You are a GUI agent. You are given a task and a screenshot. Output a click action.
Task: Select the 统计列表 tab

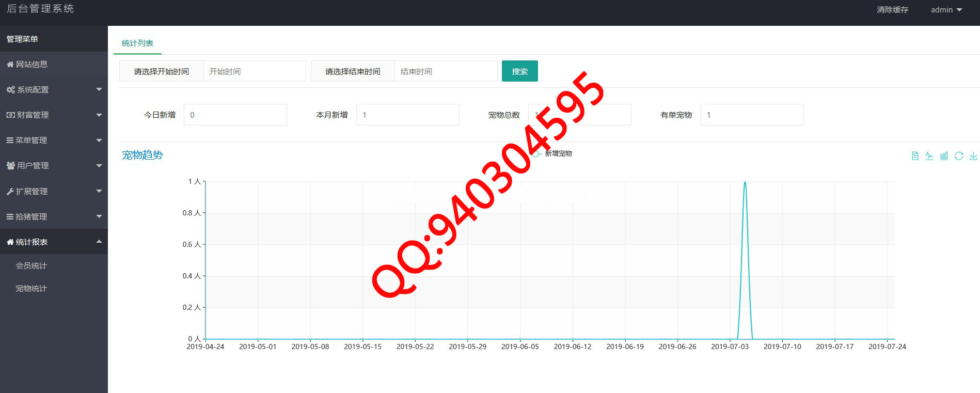[137, 43]
